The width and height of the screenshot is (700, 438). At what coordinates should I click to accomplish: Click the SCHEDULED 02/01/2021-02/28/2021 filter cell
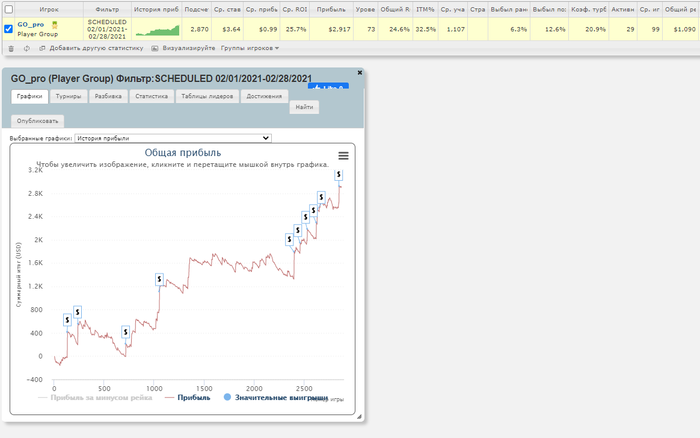pyautogui.click(x=107, y=29)
